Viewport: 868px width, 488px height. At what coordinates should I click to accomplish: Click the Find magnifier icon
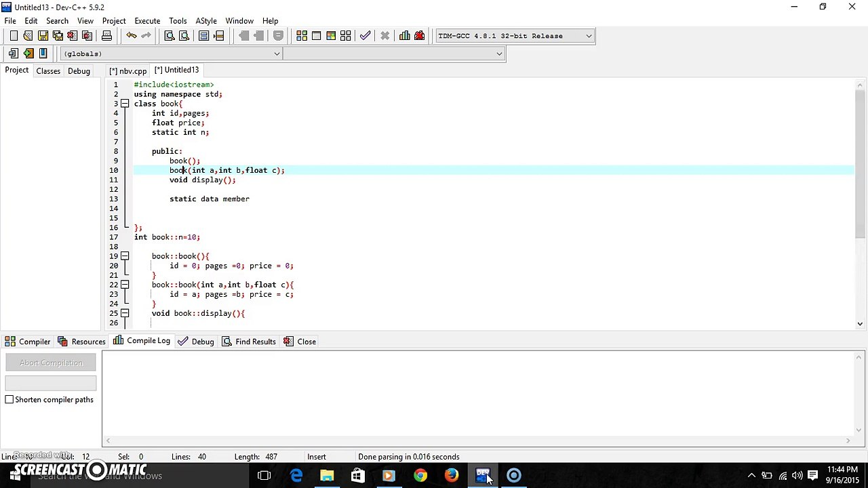[x=170, y=35]
